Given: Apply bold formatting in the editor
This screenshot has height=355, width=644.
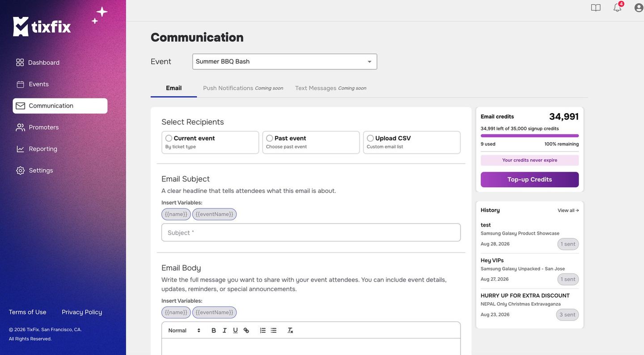Looking at the screenshot, I should [214, 330].
